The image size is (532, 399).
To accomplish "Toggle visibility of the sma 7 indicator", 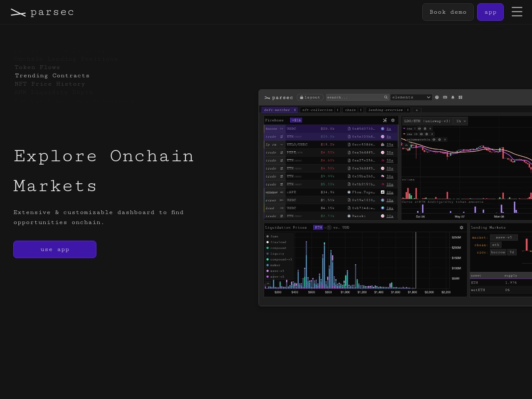I will (419, 129).
